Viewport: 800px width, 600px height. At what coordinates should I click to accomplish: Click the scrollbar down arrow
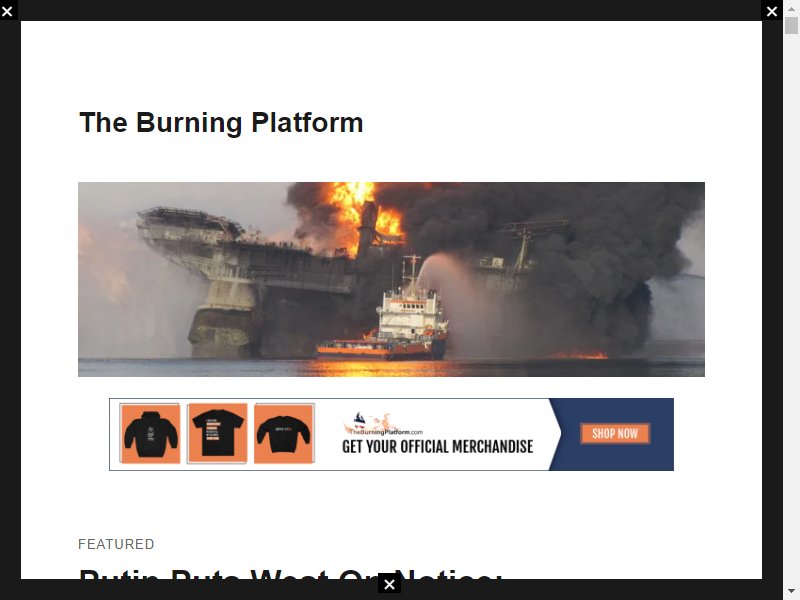(x=791, y=591)
